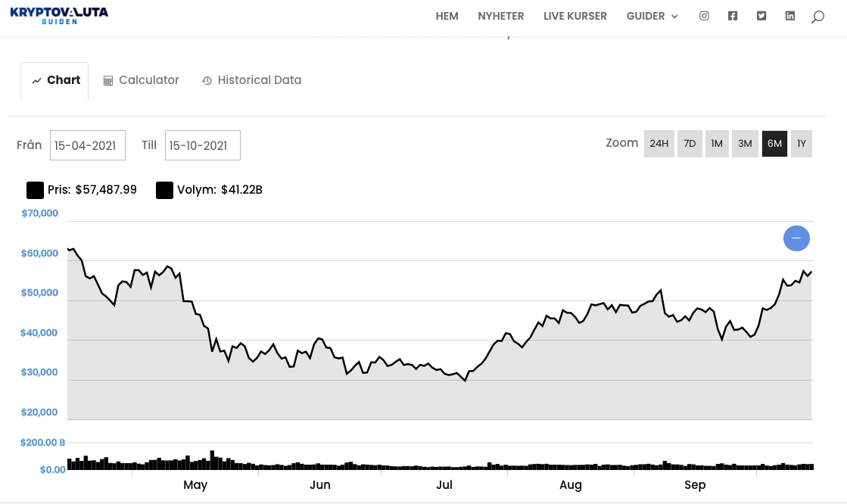Select the 1Y zoom button

[x=801, y=143]
